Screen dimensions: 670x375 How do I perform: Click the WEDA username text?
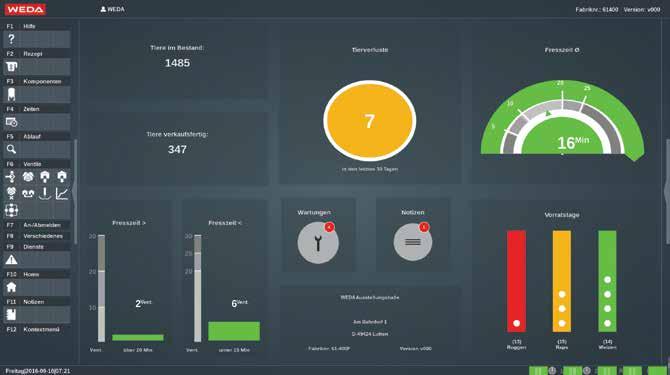116,9
